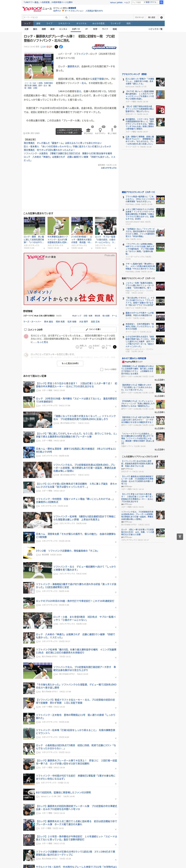Open the 吉田 正尚 player link
The width and height of the screenshot is (186, 868).
point(95,322)
